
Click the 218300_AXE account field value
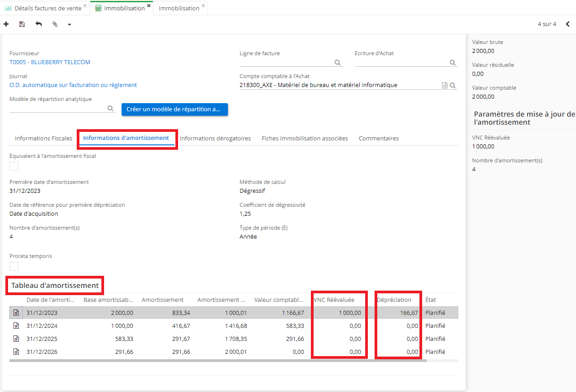(319, 85)
